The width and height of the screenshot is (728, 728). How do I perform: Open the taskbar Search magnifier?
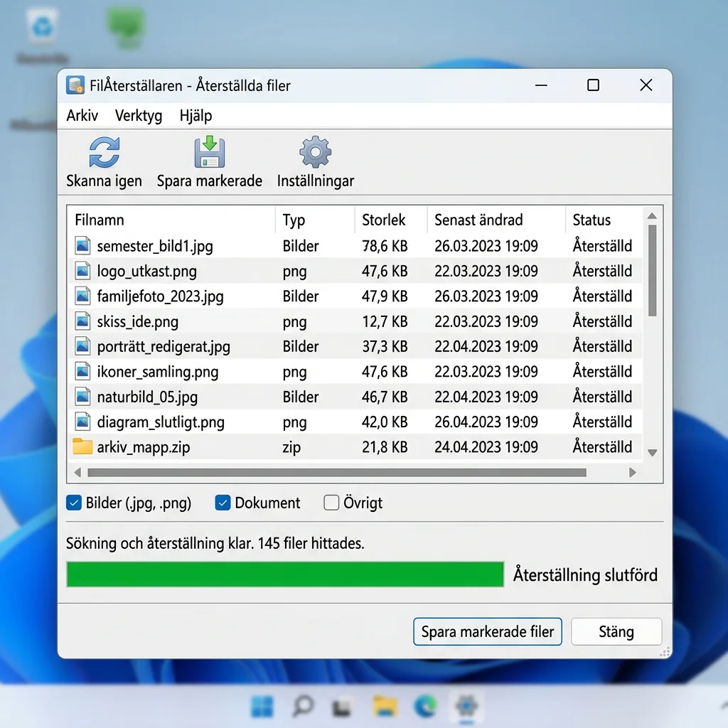click(x=303, y=707)
